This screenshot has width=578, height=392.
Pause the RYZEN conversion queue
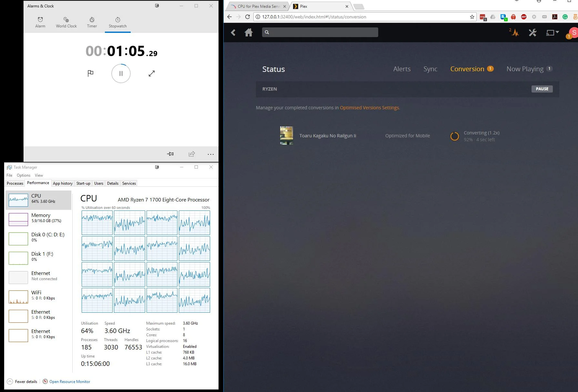[542, 89]
